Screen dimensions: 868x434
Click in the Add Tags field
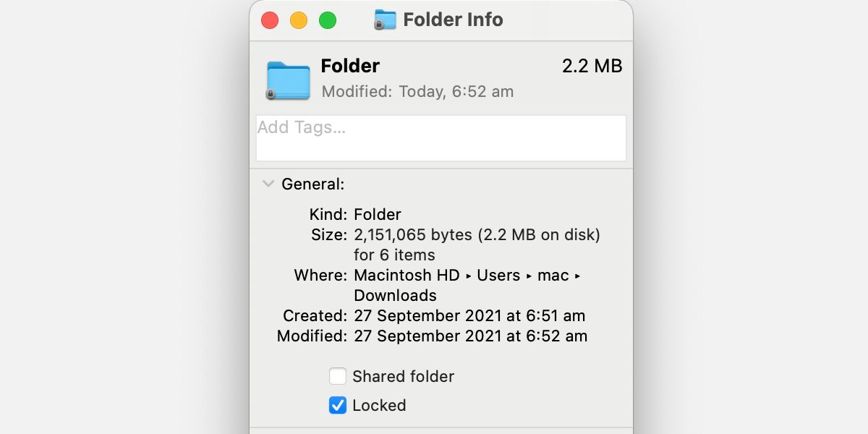click(x=441, y=137)
